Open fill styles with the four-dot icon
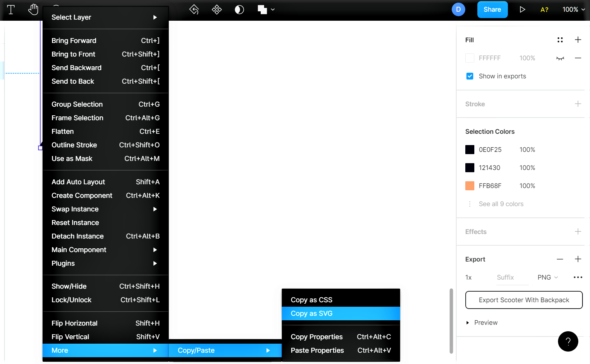Screen dimensions: 590x364 [x=560, y=40]
